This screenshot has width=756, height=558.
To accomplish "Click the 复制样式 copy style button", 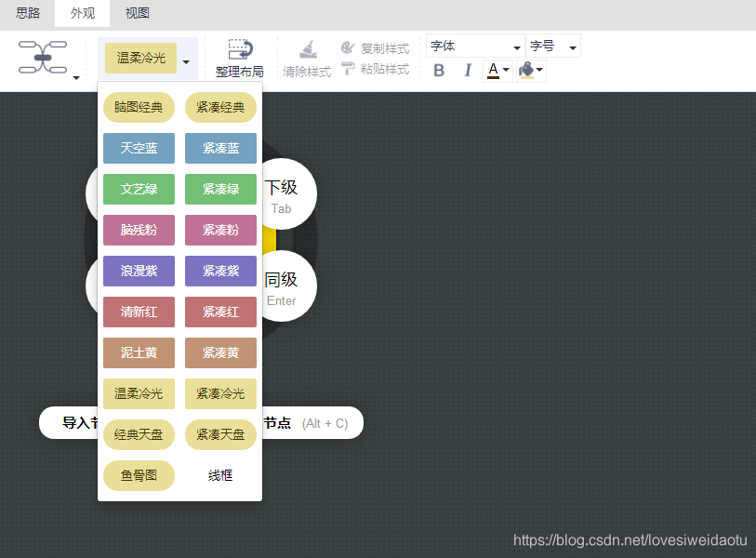I will pyautogui.click(x=375, y=47).
